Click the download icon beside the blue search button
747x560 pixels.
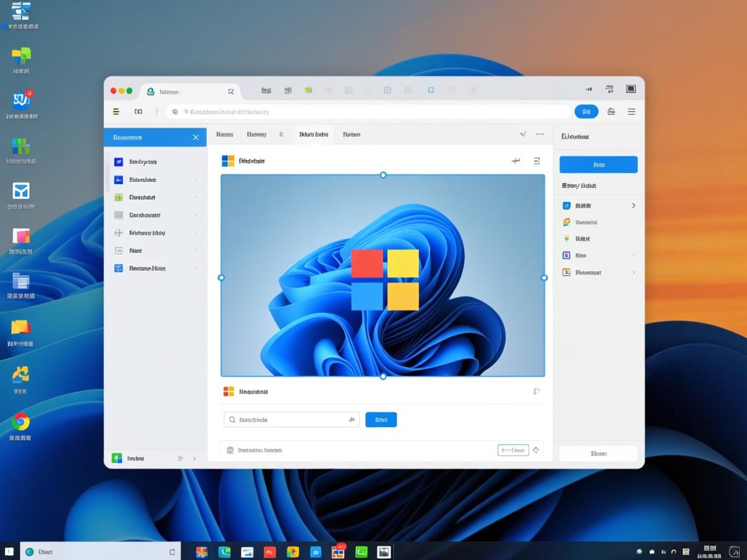tap(610, 111)
